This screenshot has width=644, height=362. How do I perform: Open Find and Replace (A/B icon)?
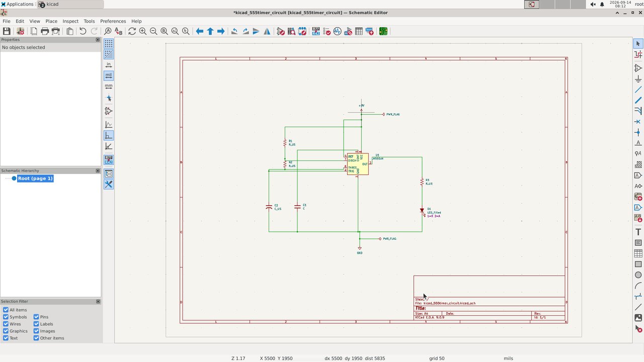119,31
